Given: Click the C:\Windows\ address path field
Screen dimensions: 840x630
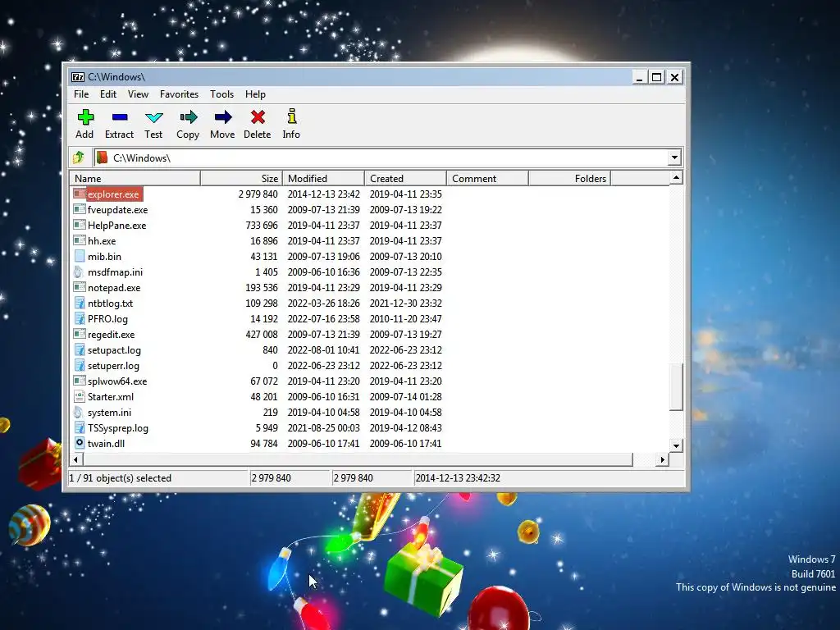Looking at the screenshot, I should (381, 157).
